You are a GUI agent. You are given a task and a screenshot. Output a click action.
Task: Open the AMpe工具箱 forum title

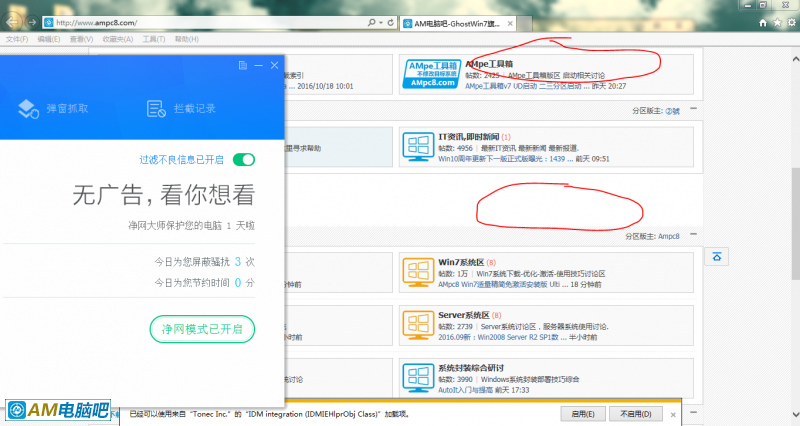point(489,64)
